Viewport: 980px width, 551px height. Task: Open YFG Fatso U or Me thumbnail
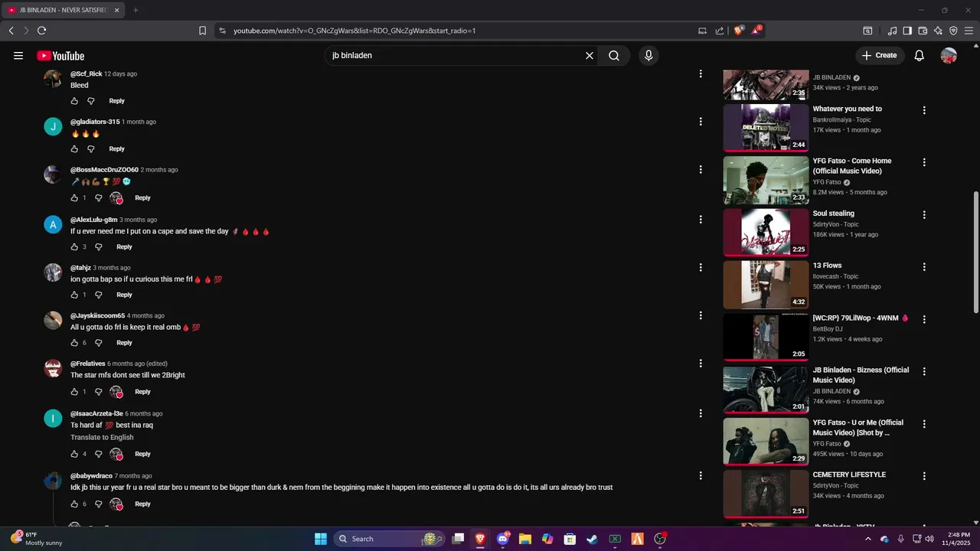[766, 442]
